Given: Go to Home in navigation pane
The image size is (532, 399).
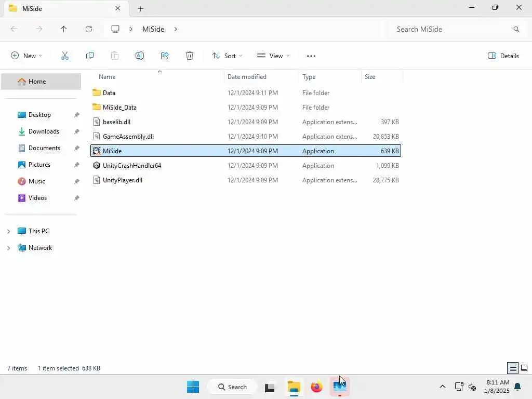Looking at the screenshot, I should 41,82.
